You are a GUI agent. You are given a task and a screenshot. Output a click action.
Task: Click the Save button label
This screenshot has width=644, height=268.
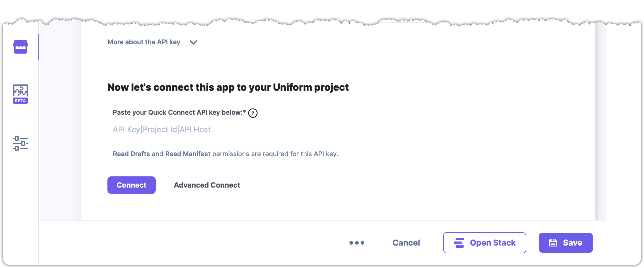click(572, 243)
